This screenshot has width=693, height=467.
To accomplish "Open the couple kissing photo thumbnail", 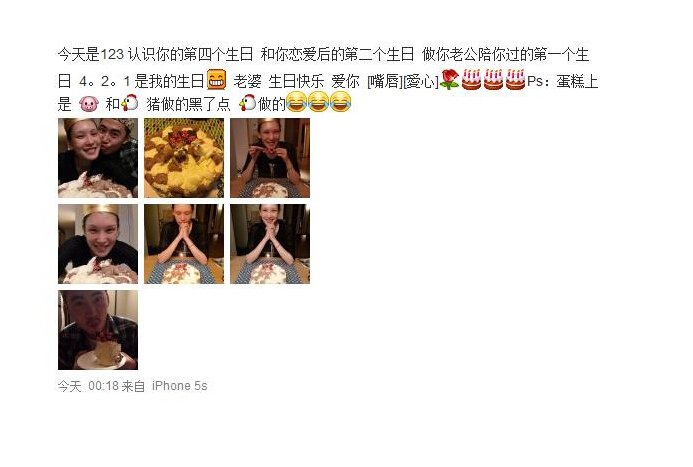I will point(98,158).
